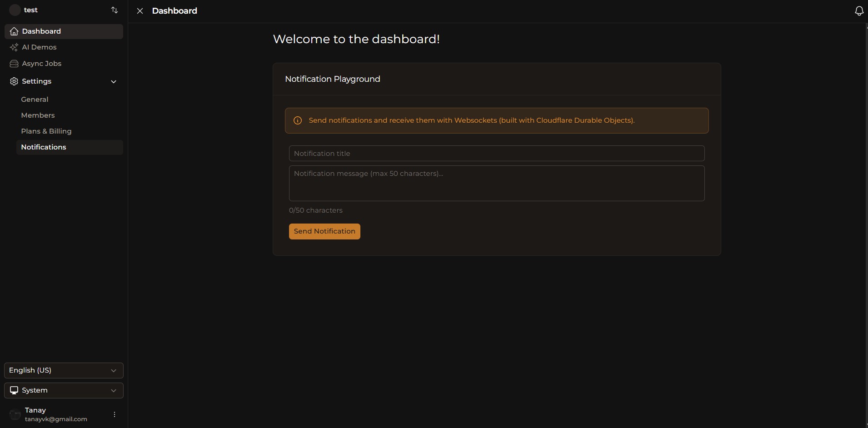This screenshot has width=868, height=428.
Task: Close the sidebar using the X icon
Action: click(x=140, y=11)
